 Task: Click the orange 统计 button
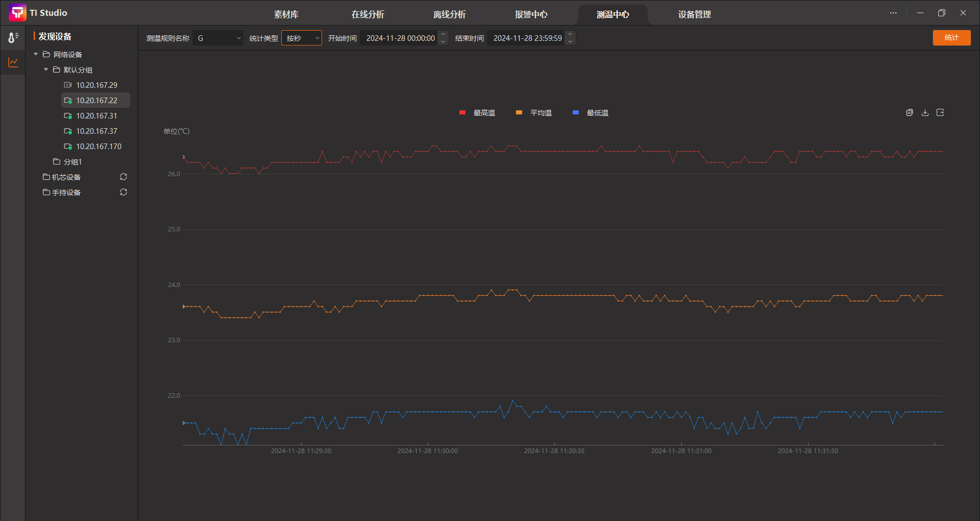pyautogui.click(x=951, y=38)
